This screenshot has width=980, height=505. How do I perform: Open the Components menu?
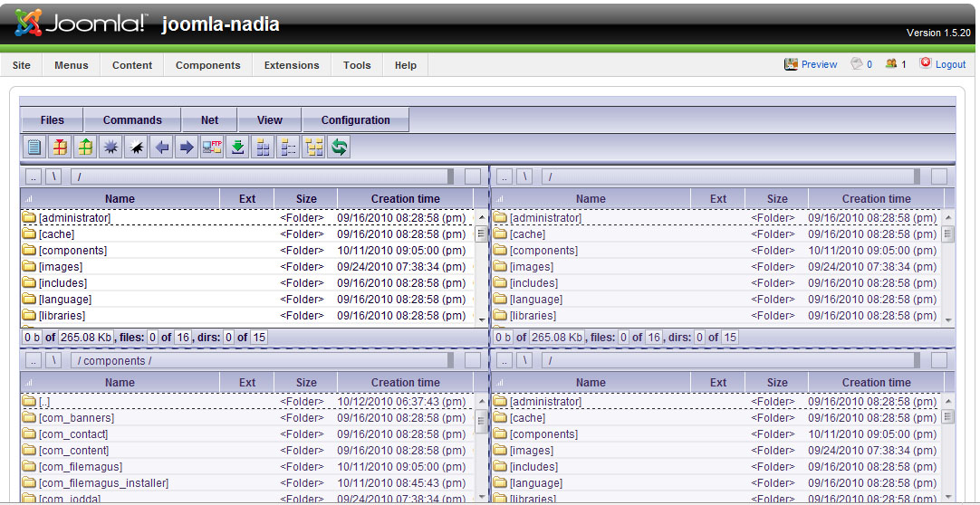coord(208,65)
